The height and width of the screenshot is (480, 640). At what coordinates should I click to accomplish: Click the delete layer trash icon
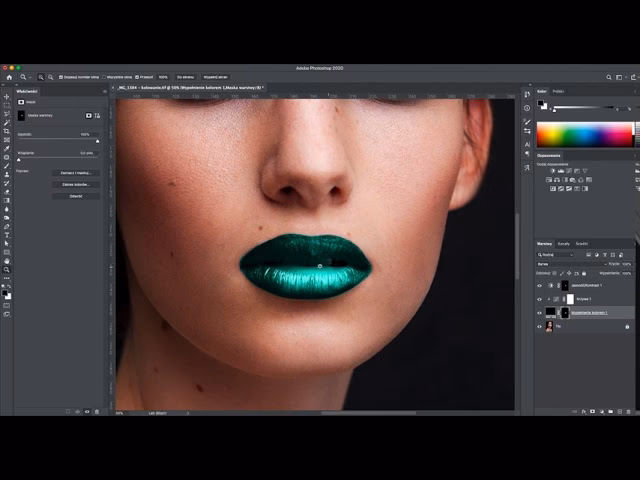[x=629, y=410]
